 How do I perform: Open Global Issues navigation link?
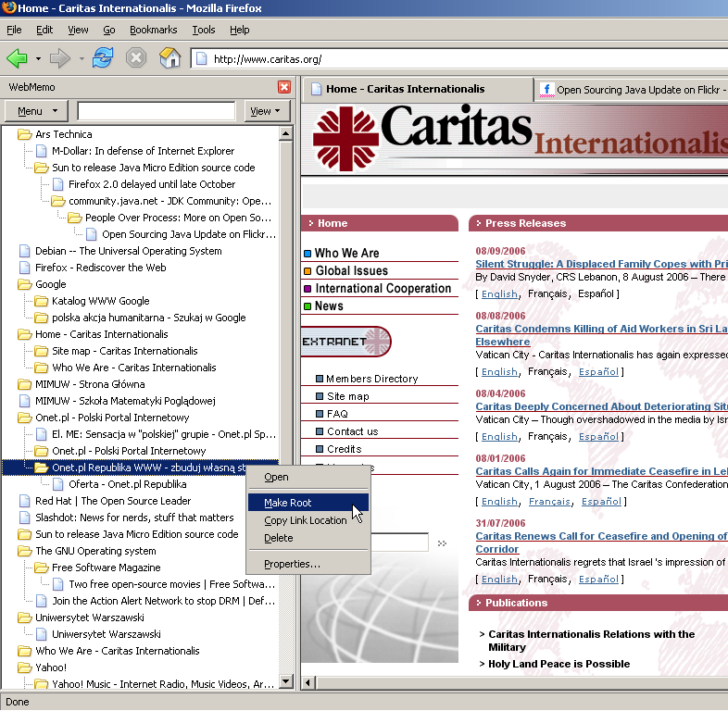351,270
